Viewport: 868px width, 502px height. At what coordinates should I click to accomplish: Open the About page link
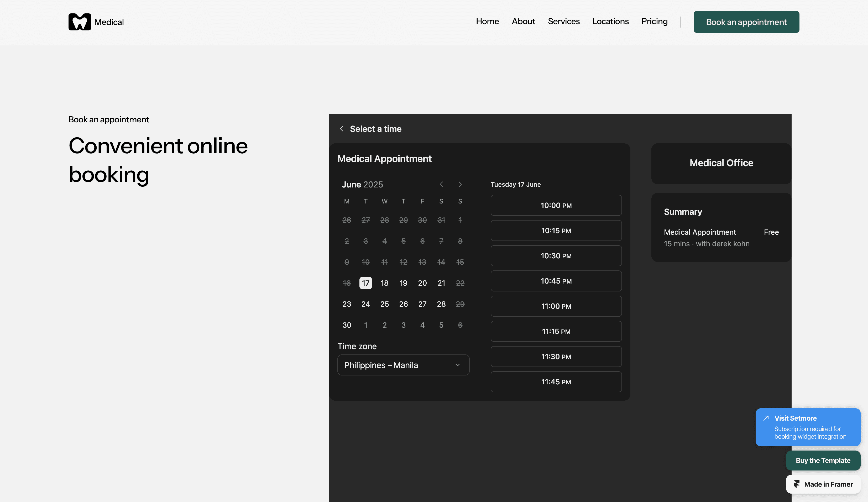point(523,22)
